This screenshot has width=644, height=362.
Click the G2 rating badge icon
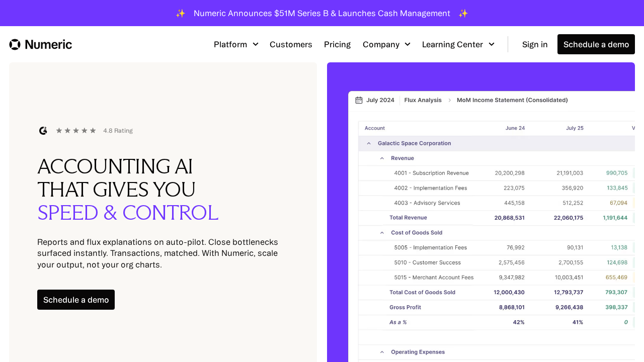(43, 131)
